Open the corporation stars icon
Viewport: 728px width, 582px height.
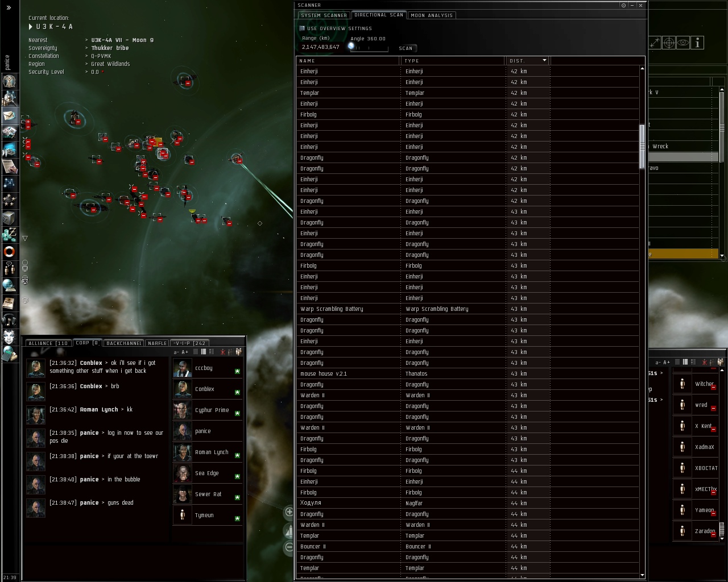9,201
